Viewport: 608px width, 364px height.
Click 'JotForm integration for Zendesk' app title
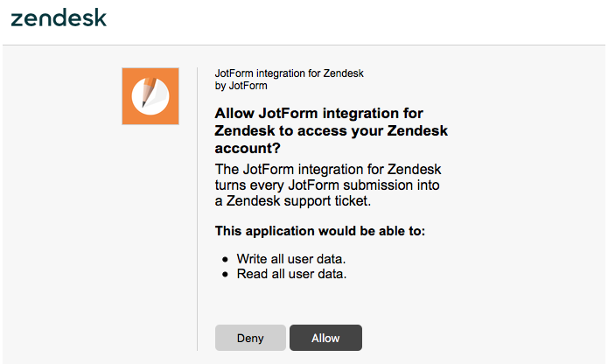pyautogui.click(x=289, y=73)
